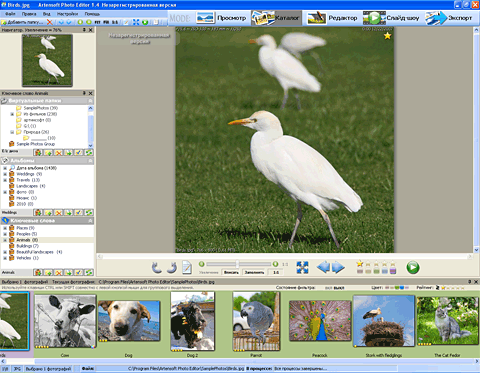Image resolution: width=480 pixels, height=373 pixels.
Task: Open the Помощь menu
Action: (x=92, y=14)
